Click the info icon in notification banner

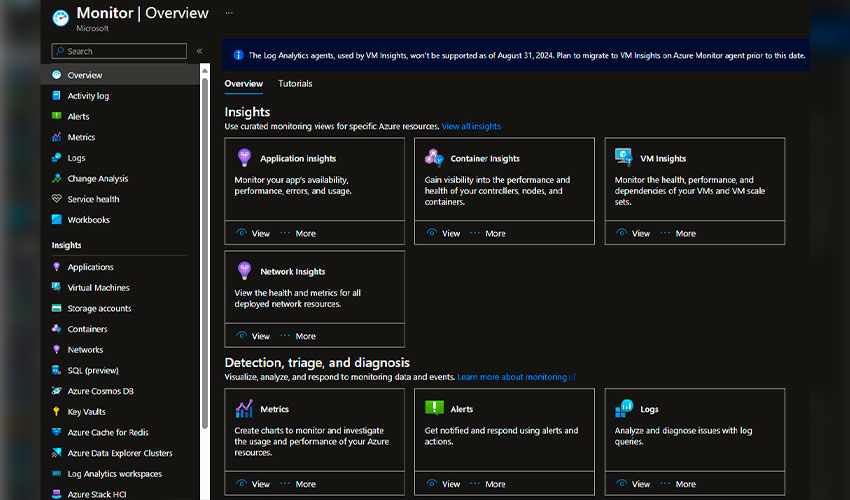238,55
